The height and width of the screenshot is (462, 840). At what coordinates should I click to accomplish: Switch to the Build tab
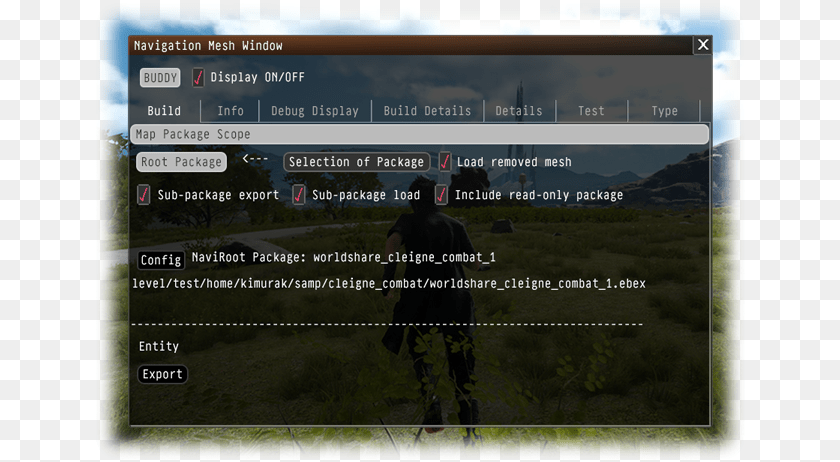pyautogui.click(x=164, y=111)
